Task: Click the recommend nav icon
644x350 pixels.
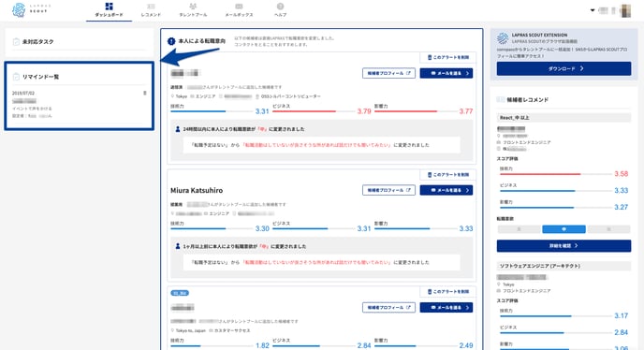Action: 151,7
